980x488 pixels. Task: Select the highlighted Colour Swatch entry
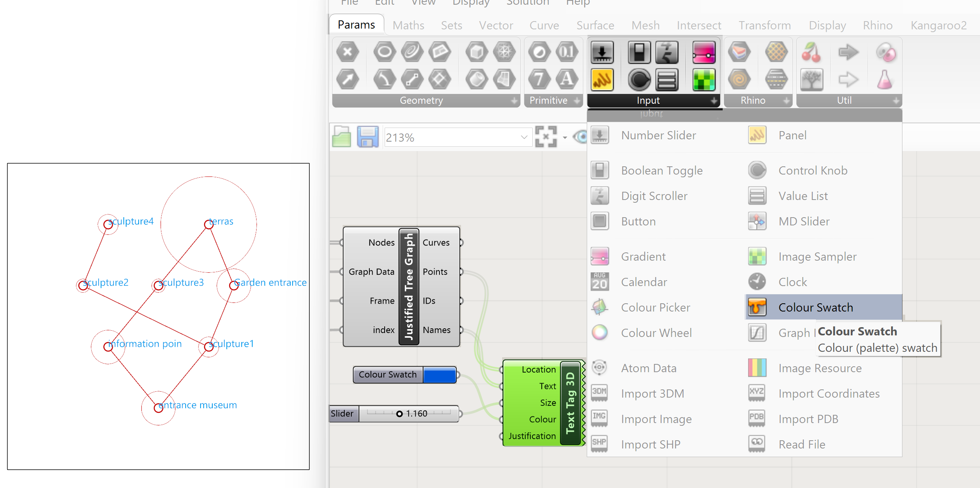click(815, 308)
